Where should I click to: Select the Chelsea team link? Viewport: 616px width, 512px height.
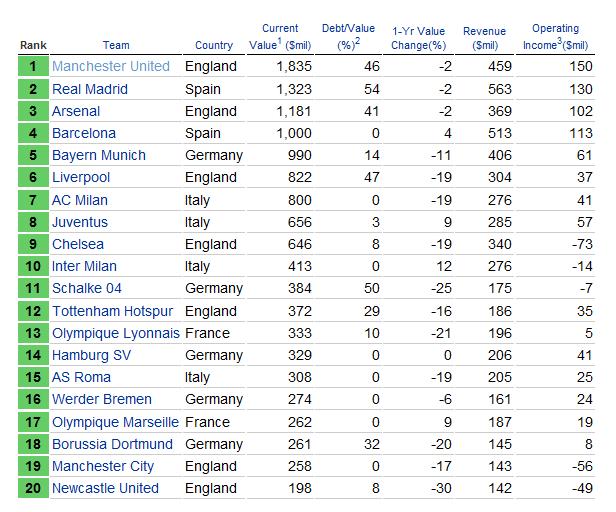coord(78,244)
